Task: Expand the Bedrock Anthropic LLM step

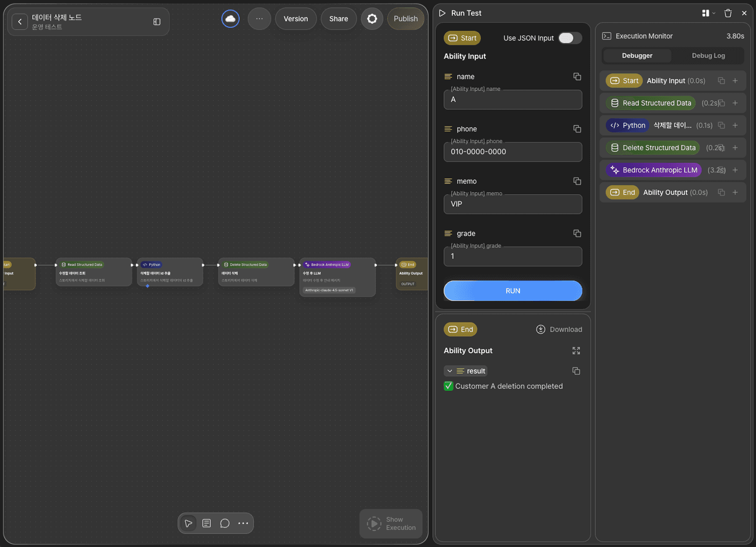Action: coord(735,170)
